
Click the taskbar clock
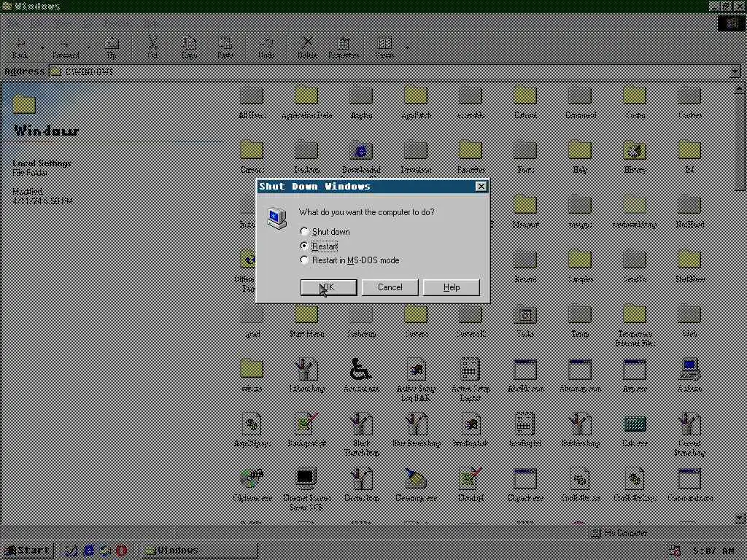coord(713,551)
